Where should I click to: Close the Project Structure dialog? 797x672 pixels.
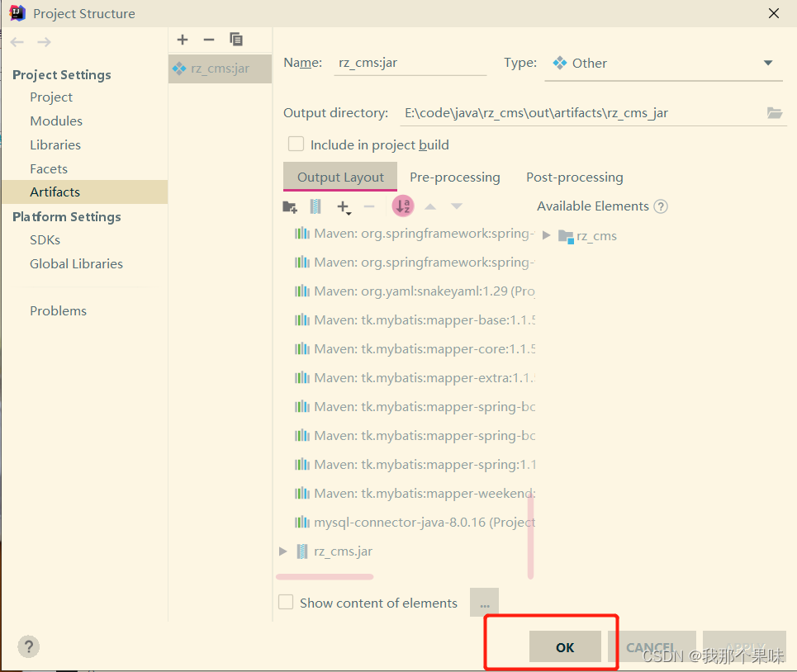774,13
